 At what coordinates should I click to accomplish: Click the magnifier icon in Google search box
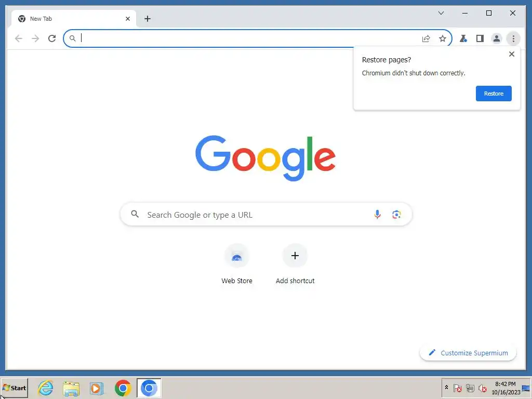pos(135,214)
